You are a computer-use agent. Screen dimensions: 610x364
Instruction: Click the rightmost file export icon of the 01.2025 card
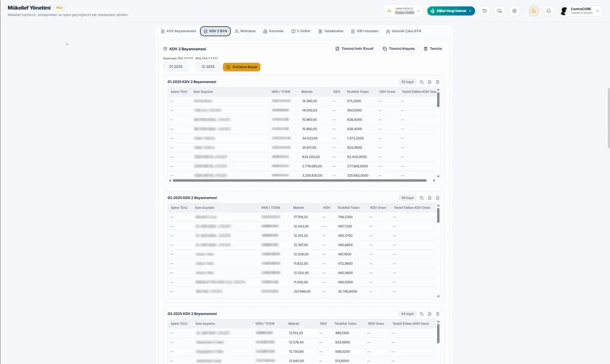[437, 82]
